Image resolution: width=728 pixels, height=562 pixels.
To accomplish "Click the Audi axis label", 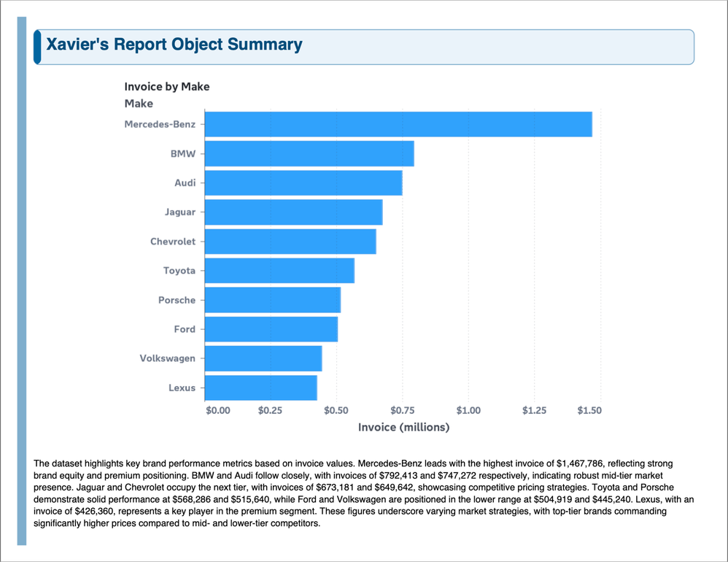I will click(x=185, y=183).
